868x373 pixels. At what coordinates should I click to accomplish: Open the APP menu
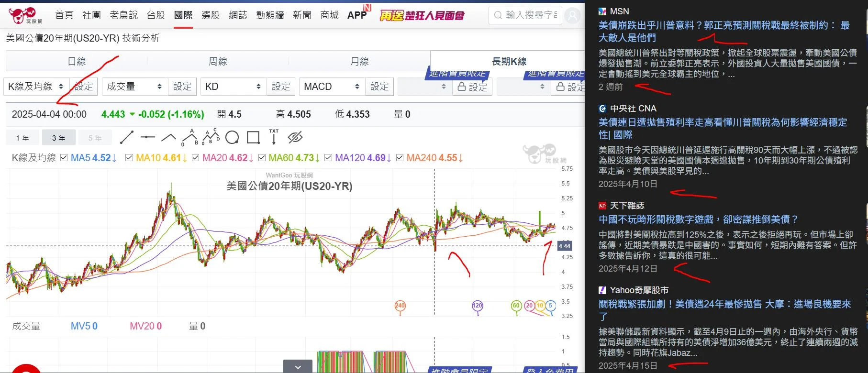coord(357,15)
